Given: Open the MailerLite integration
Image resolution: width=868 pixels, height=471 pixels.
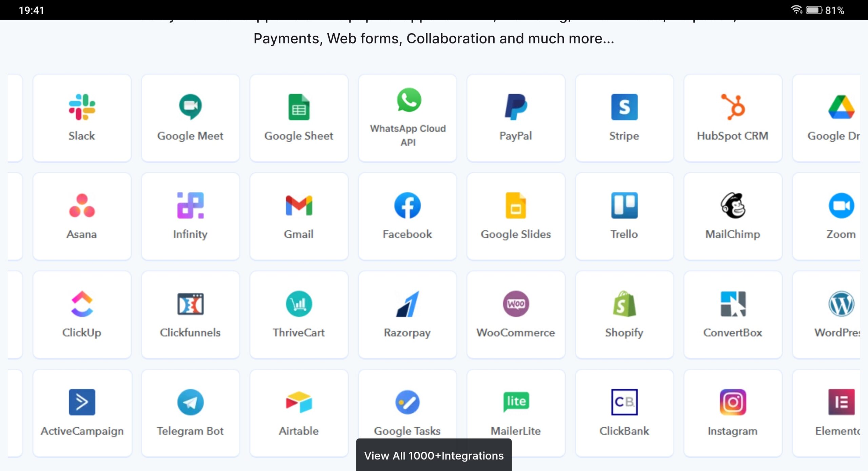Looking at the screenshot, I should pos(516,413).
